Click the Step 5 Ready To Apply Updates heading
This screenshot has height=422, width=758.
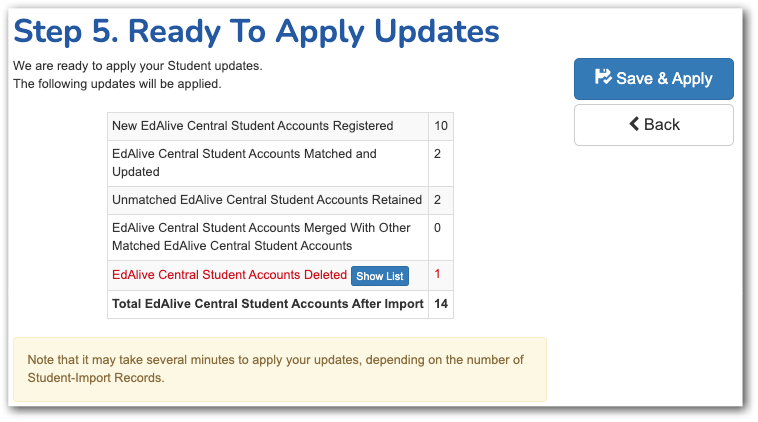click(x=256, y=31)
